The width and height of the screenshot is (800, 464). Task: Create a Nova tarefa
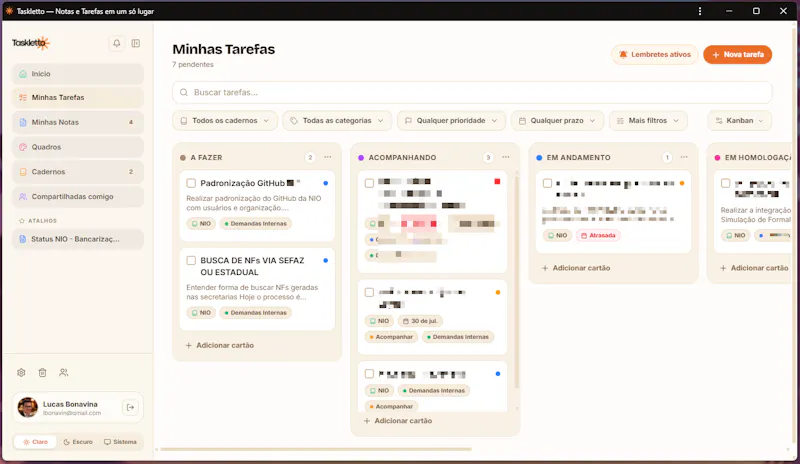click(x=737, y=55)
